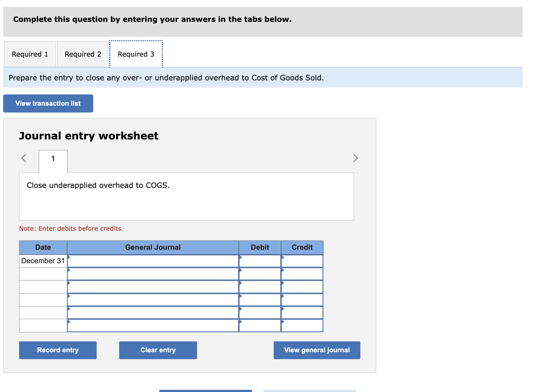Open the View general journal
Viewport: 538px width, 392px height.
[317, 350]
